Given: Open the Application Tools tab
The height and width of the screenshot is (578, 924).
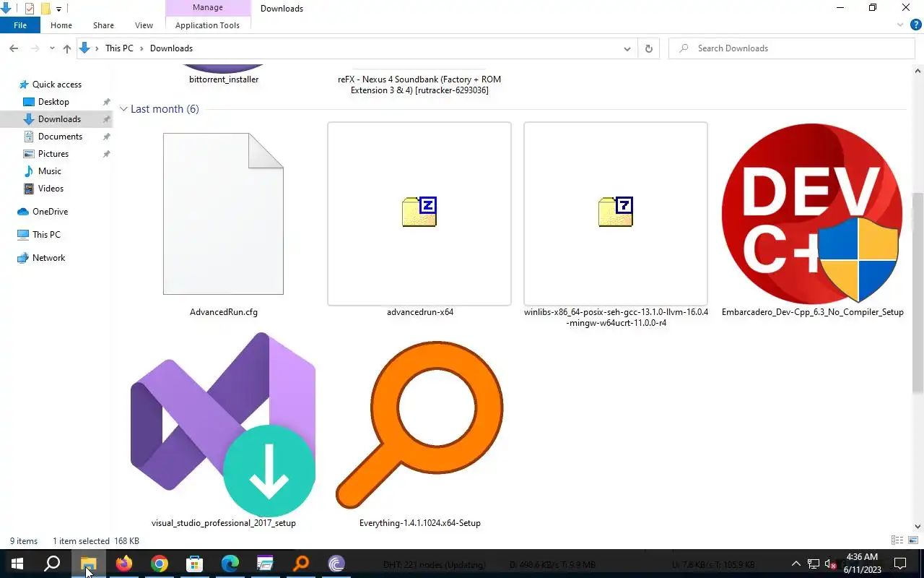Looking at the screenshot, I should point(207,25).
